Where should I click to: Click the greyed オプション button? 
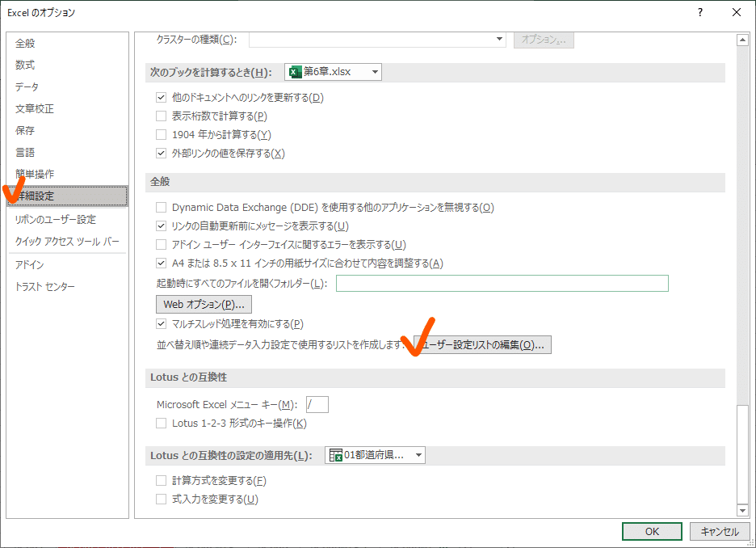(x=544, y=40)
